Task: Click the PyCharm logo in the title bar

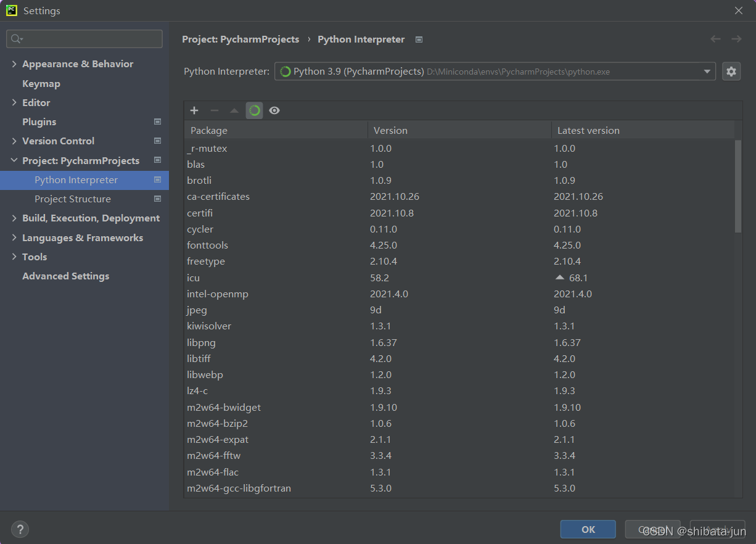Action: [10, 10]
